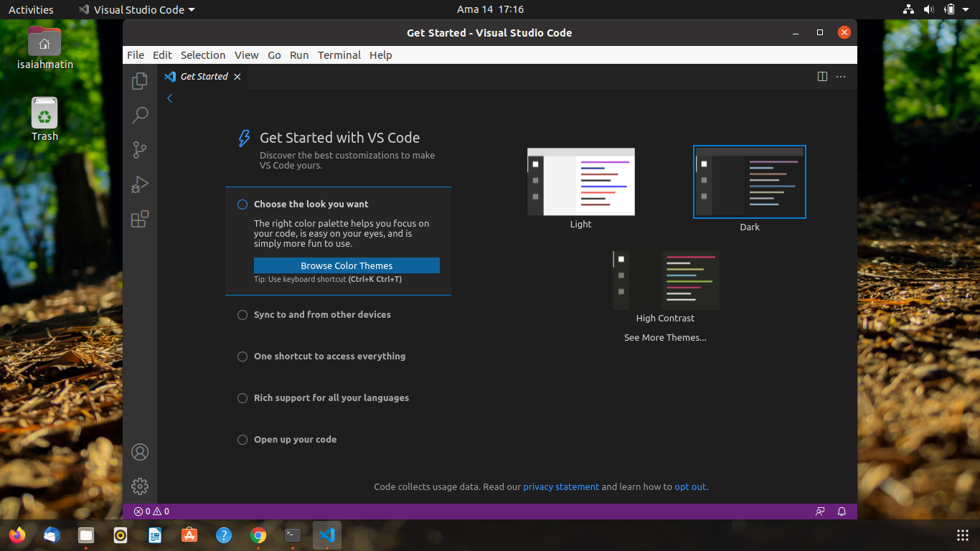Select the isaiahmatin home folder on desktop
The height and width of the screenshot is (551, 980).
pyautogui.click(x=44, y=47)
